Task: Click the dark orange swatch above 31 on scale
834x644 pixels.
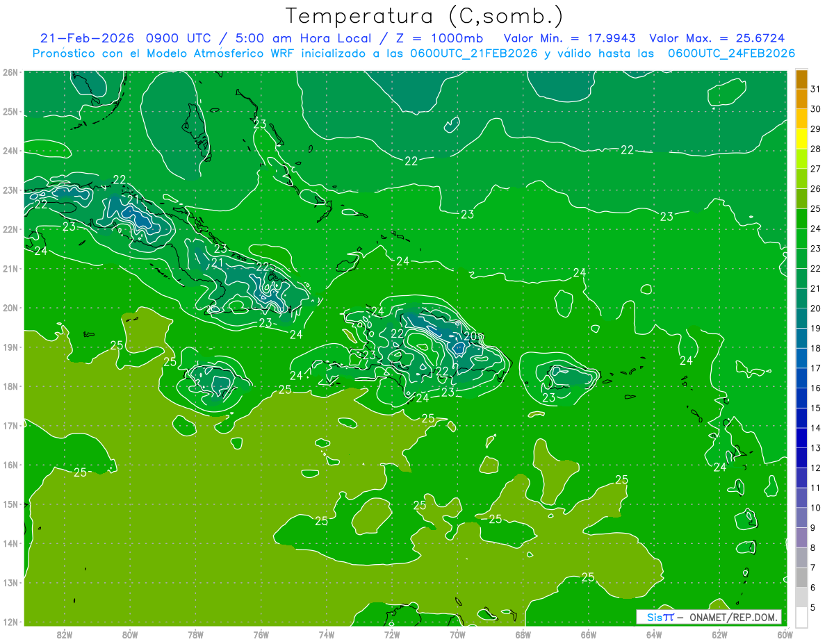Action: point(801,79)
